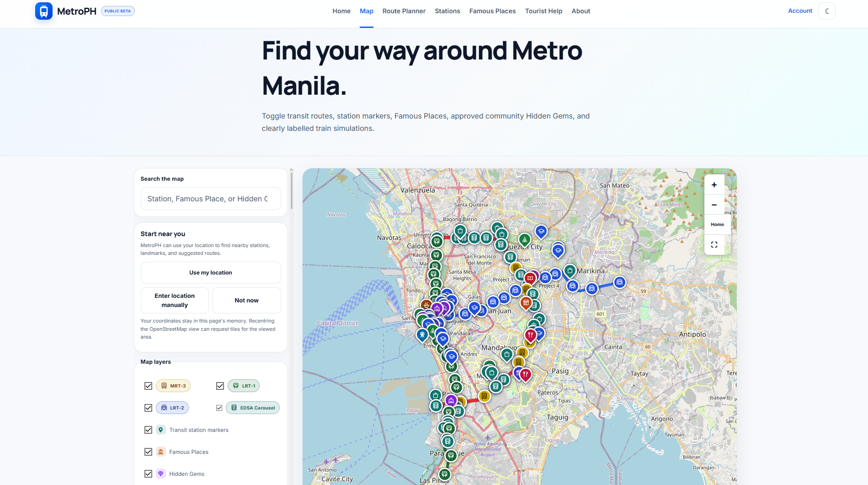Click the MRT-3 layer chip label

pyautogui.click(x=173, y=386)
